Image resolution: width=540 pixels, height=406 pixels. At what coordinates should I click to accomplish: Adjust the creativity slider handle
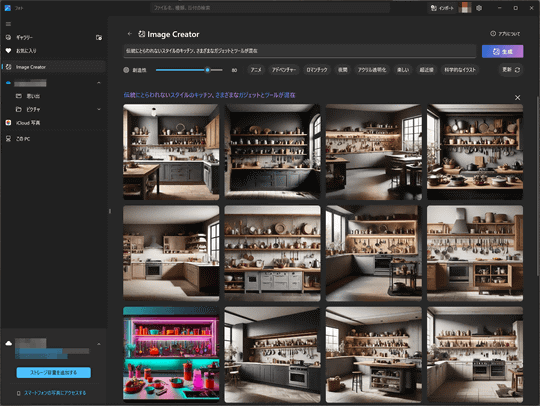[208, 70]
